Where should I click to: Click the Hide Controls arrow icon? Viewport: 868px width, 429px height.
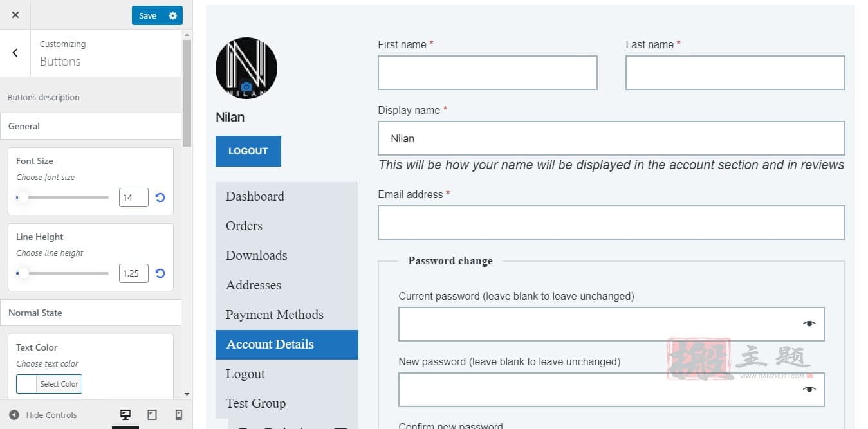[14, 415]
